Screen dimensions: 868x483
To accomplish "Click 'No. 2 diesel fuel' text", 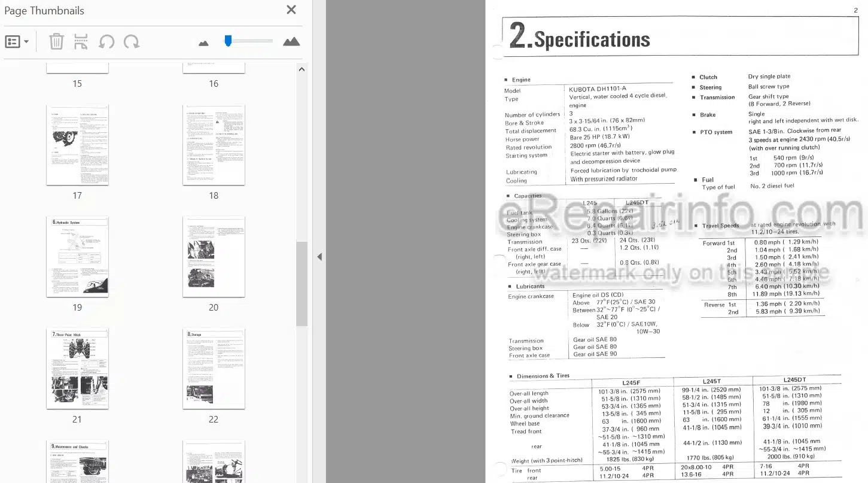I will pyautogui.click(x=773, y=186).
